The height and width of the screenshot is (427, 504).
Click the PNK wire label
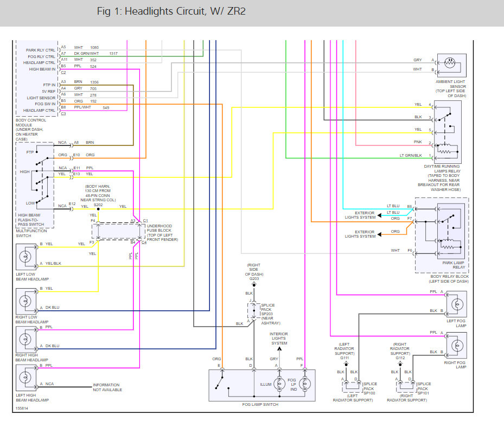pyautogui.click(x=418, y=142)
